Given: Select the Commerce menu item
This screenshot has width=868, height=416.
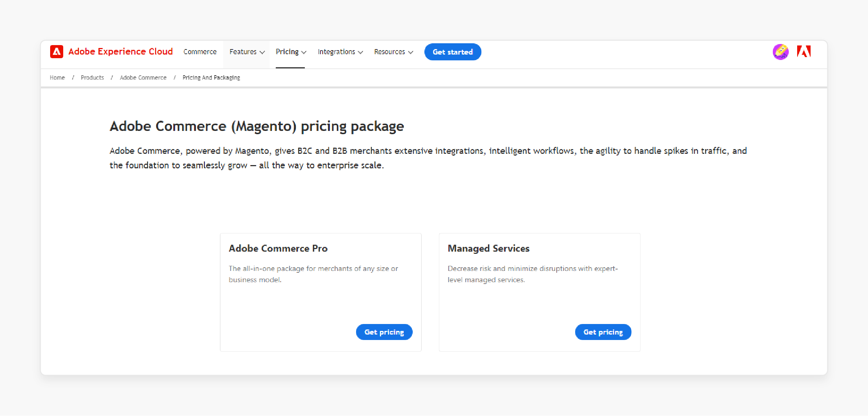Looking at the screenshot, I should [x=201, y=52].
